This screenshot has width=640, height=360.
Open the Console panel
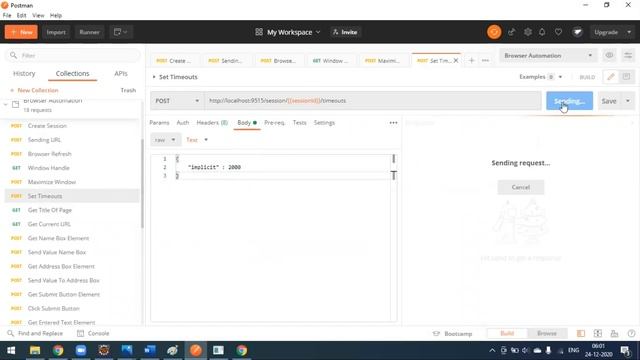point(93,333)
